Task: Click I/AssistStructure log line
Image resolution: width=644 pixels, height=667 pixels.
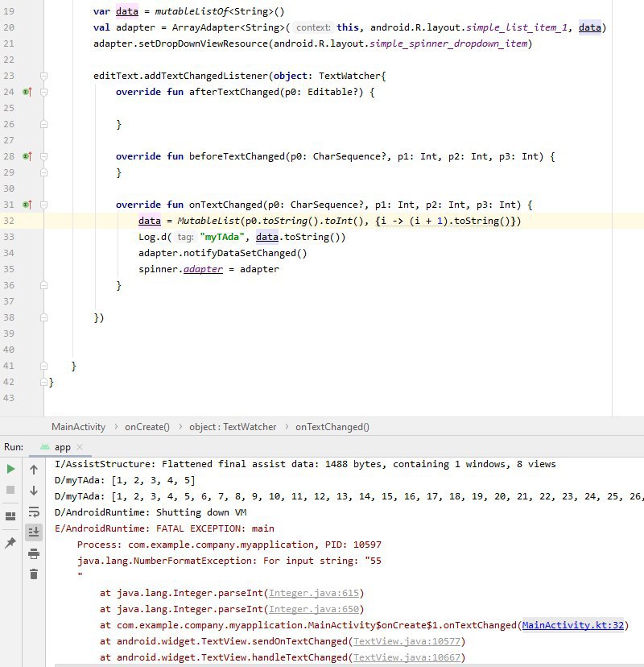Action: [x=305, y=464]
